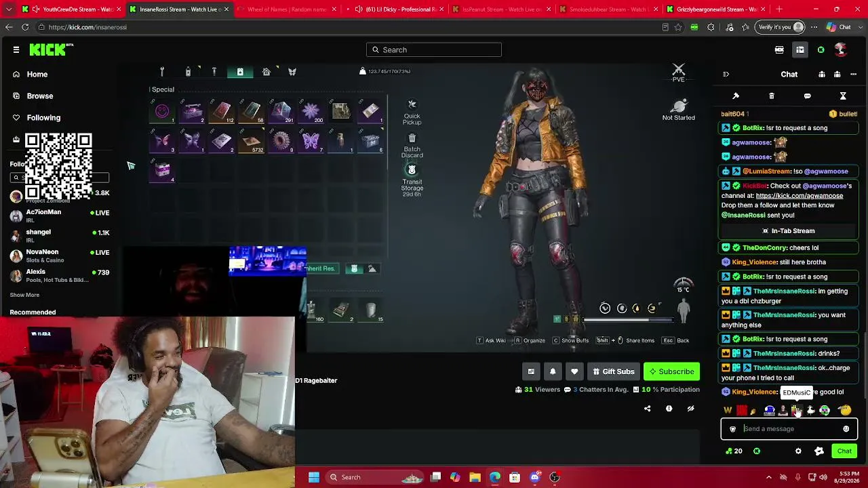This screenshot has width=868, height=488.
Task: Click the theatre mode layout button
Action: [x=531, y=371]
